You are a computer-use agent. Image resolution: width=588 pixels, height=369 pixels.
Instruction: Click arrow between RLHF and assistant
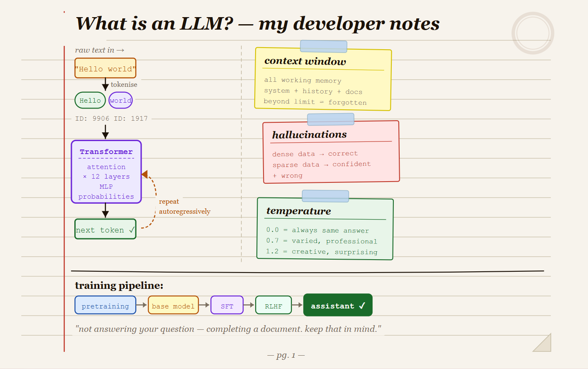pyautogui.click(x=297, y=305)
